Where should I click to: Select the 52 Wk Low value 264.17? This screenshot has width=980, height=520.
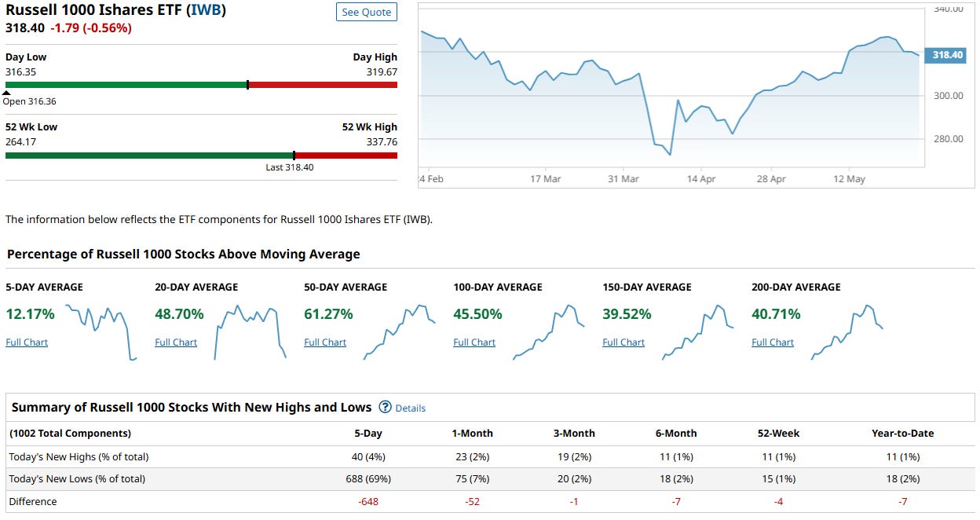21,142
